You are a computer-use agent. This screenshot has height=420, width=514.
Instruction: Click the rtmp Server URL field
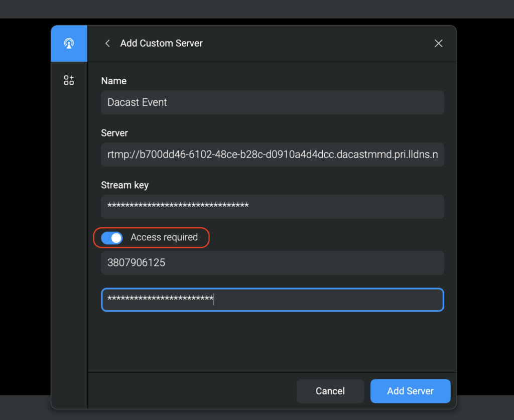coord(272,155)
